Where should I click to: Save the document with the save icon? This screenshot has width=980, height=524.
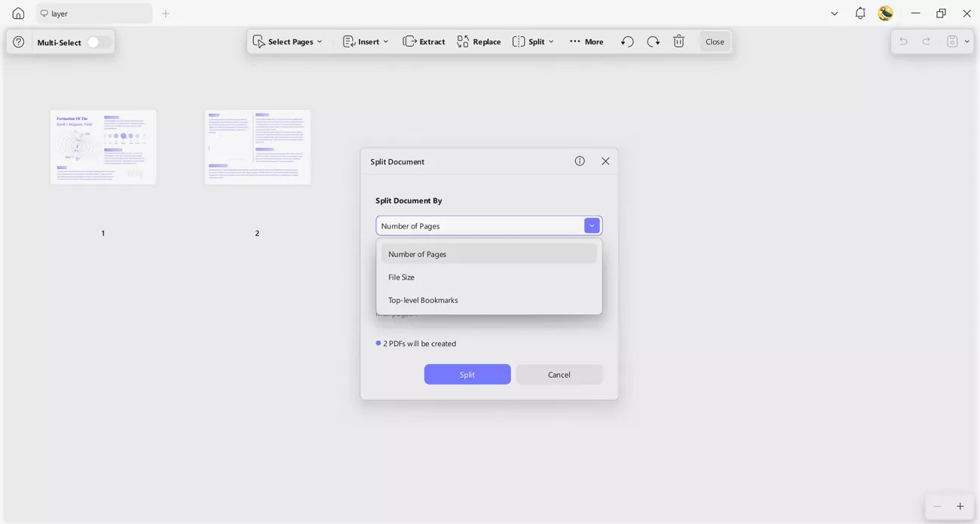click(952, 41)
